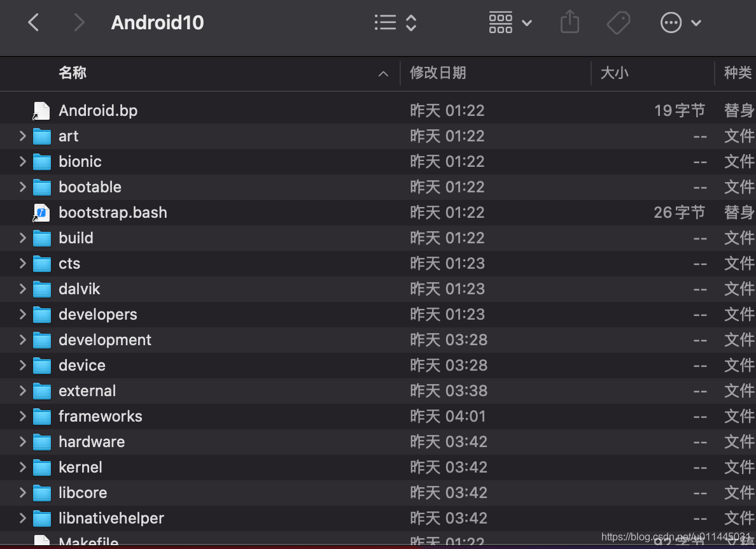This screenshot has width=756, height=549.
Task: Click the libcore folder icon
Action: pyautogui.click(x=42, y=493)
